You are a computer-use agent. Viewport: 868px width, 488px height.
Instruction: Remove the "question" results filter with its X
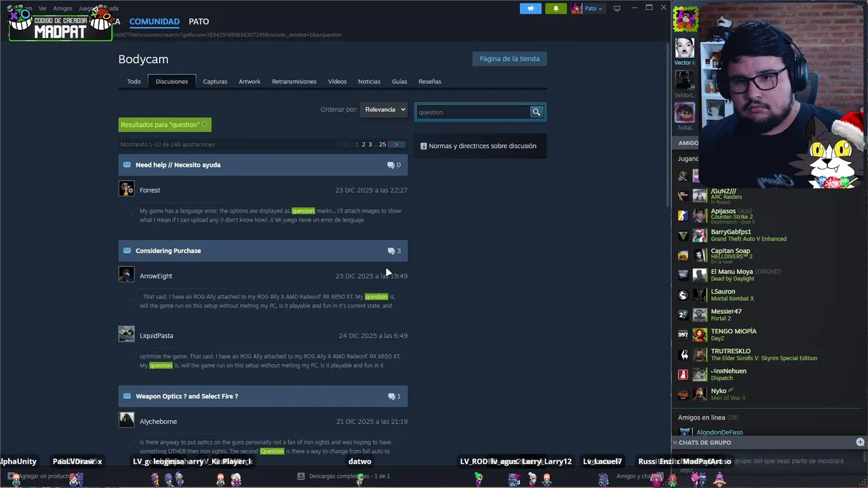coord(204,125)
